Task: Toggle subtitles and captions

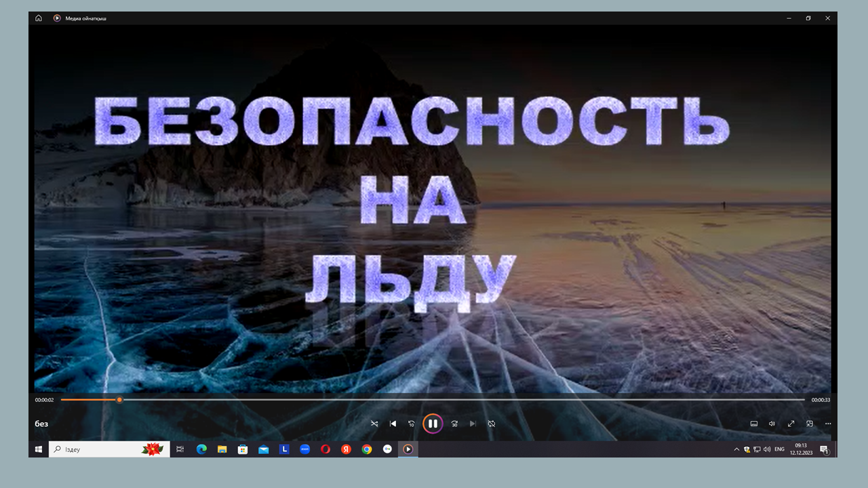Action: point(753,424)
